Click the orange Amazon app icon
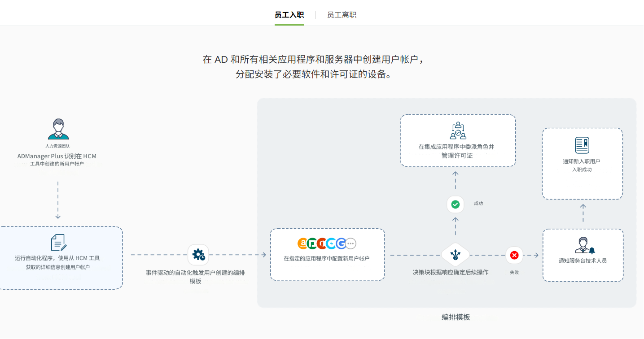Screen dimensions: 644x339 point(303,243)
